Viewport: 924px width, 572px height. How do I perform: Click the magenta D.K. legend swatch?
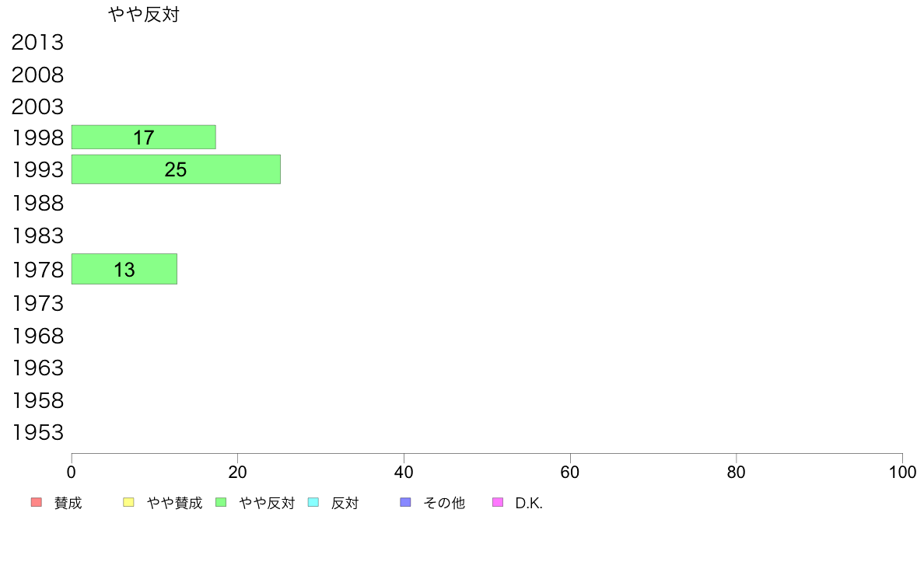[x=498, y=503]
